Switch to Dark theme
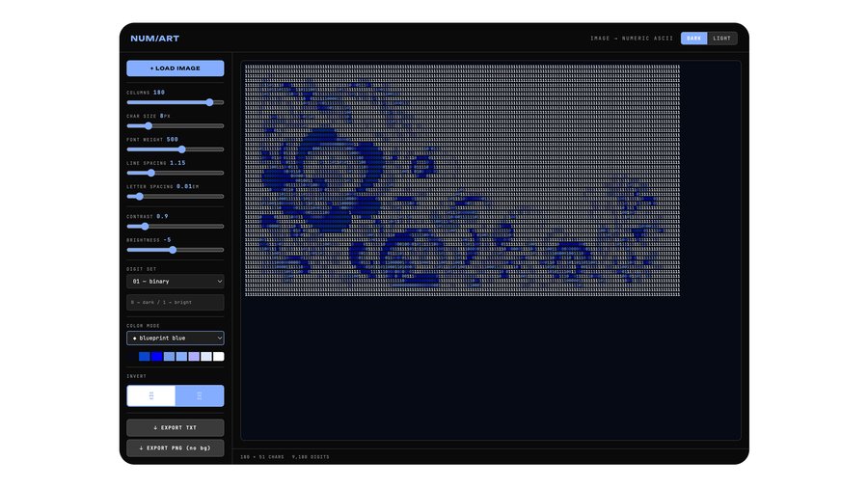This screenshot has width=868, height=488. [693, 39]
